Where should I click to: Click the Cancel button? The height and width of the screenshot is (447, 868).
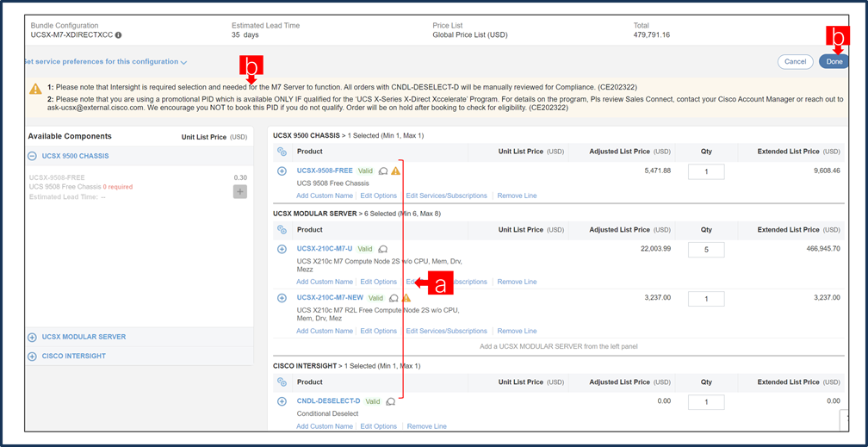[795, 61]
